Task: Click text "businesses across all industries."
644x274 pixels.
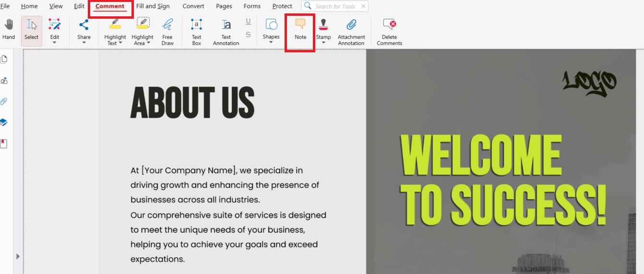Action: click(195, 200)
